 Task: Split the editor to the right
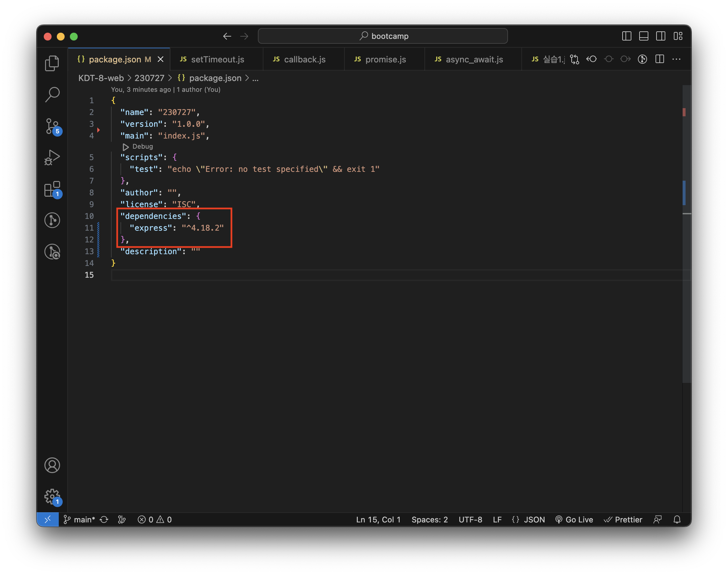click(x=660, y=59)
